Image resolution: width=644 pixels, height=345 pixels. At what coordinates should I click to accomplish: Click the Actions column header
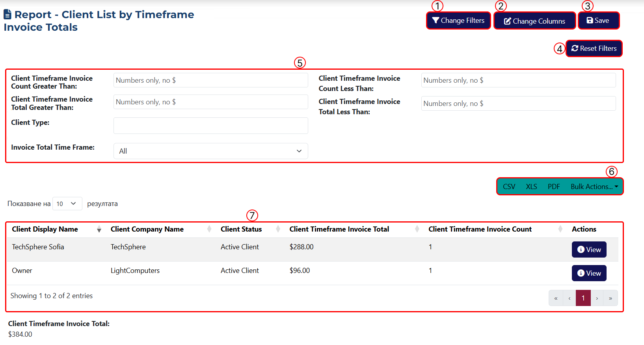(x=584, y=229)
